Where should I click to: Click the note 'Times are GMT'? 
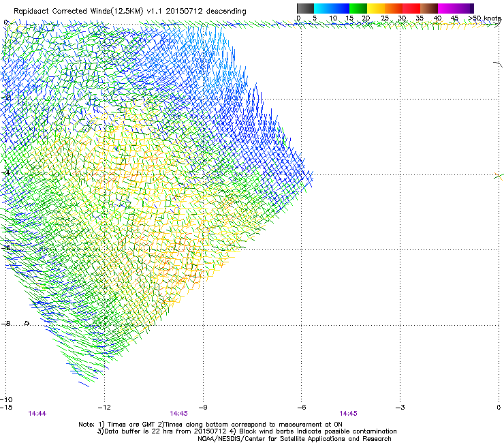point(130,425)
